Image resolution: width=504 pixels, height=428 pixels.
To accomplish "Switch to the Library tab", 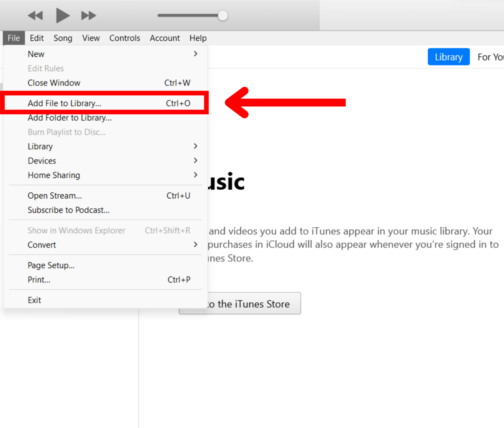I will [x=448, y=57].
